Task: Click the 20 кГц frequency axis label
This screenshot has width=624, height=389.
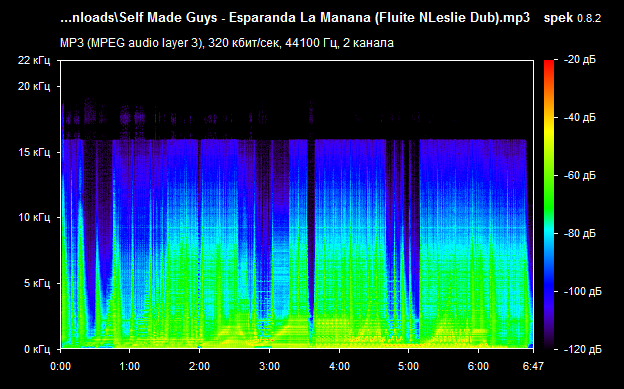Action: tap(34, 86)
